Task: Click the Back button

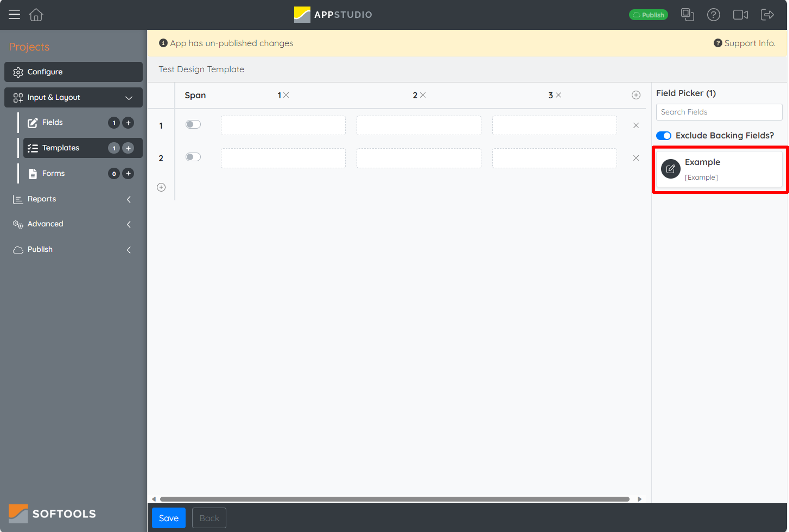Action: point(209,518)
